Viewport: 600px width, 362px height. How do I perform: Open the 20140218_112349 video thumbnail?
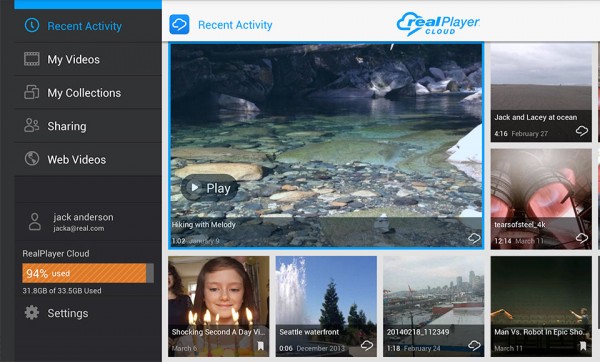[434, 306]
